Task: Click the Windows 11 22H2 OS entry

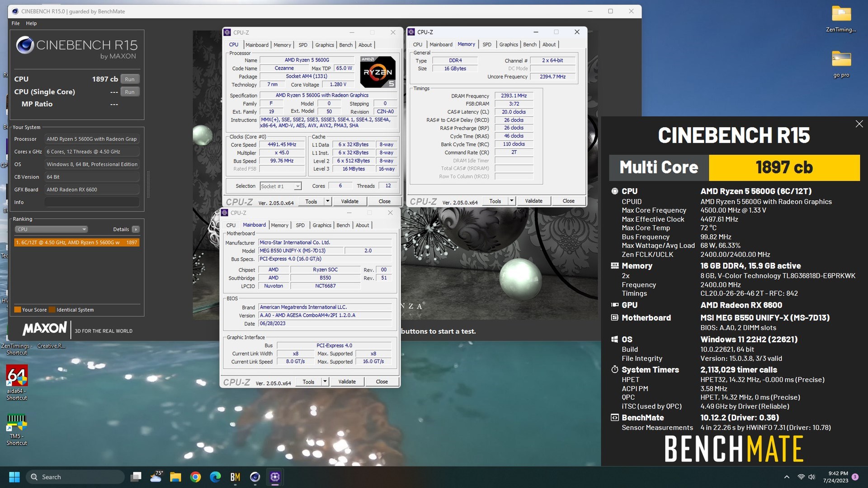Action: point(749,339)
